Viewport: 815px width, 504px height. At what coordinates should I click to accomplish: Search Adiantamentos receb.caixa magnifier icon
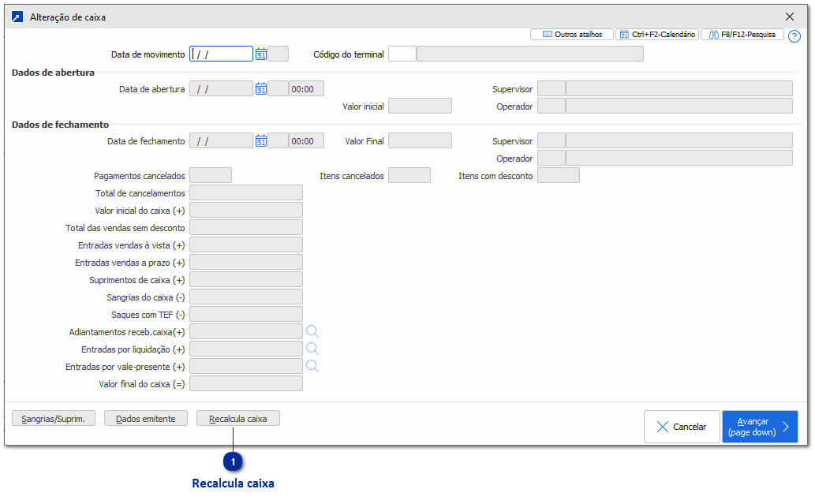[x=312, y=331]
